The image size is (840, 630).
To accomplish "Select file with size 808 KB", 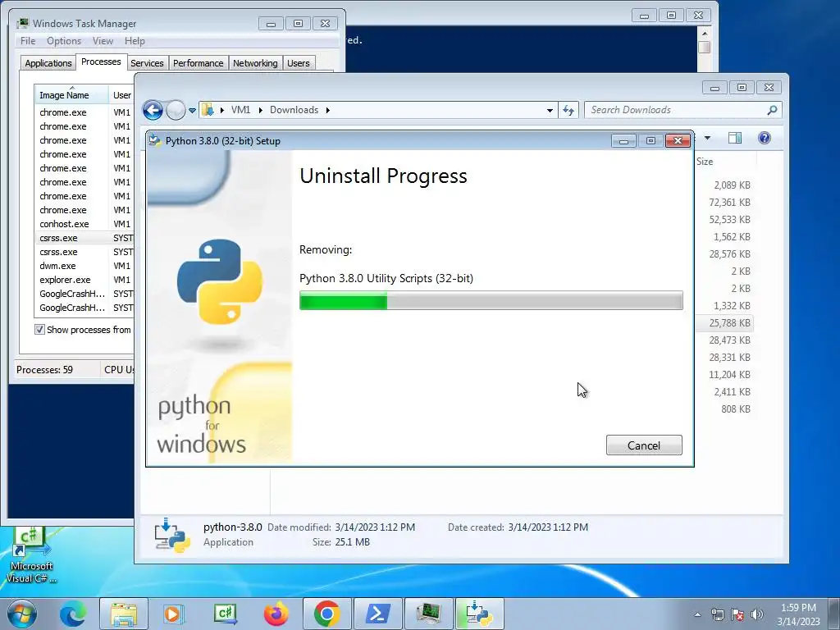I will [x=736, y=409].
